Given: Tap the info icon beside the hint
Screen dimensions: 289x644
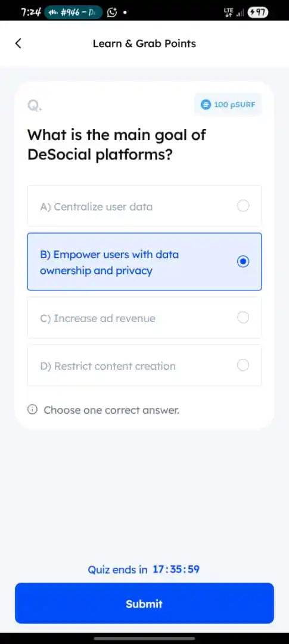Looking at the screenshot, I should [32, 410].
